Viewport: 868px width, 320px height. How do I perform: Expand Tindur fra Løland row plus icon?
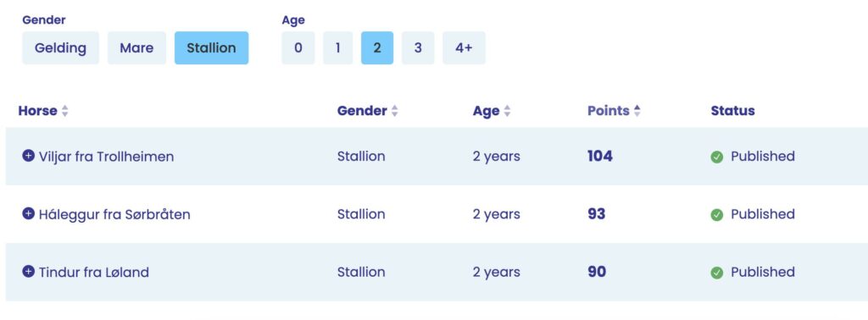click(28, 272)
